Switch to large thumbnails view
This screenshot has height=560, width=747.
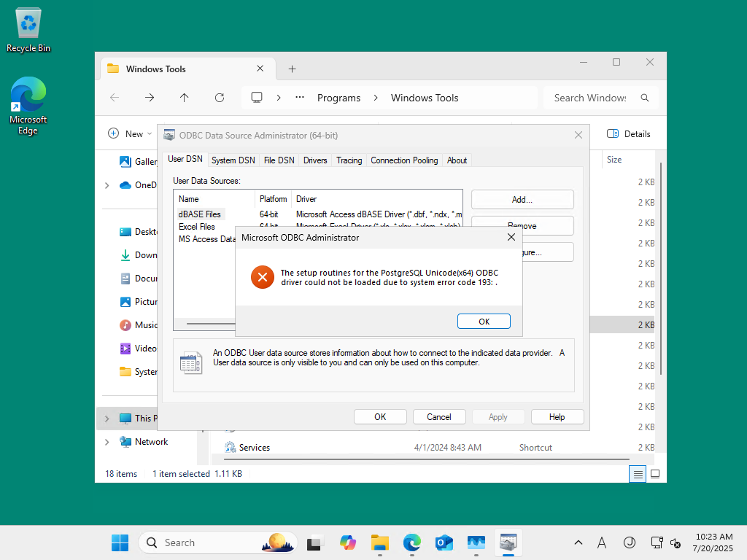click(655, 474)
